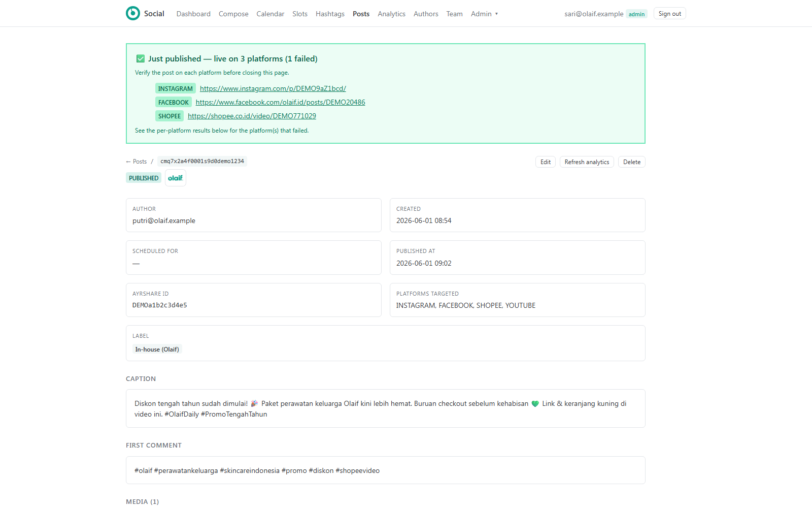Click published time 2026-06-01 09:02
This screenshot has height=508, width=812.
pos(424,263)
